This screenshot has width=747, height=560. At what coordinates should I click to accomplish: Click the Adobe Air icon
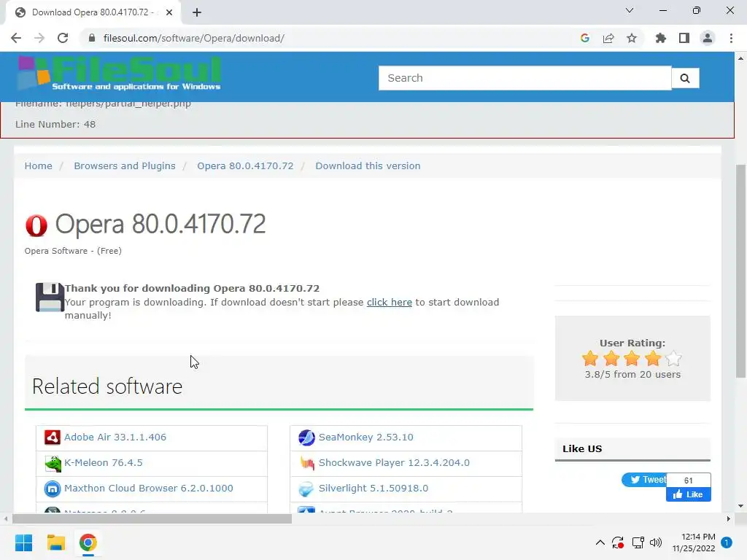click(53, 437)
